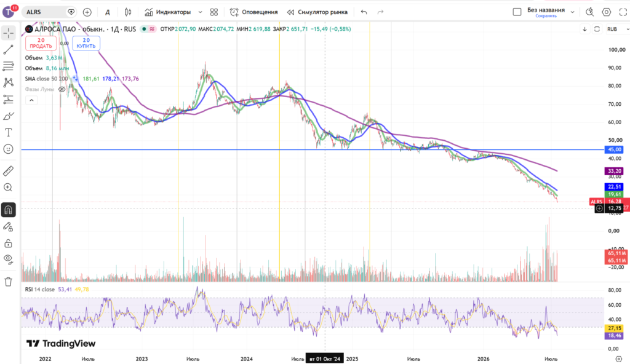Collapse the indicator legend chevron
Viewport: 630px width, 364px height.
(31, 100)
